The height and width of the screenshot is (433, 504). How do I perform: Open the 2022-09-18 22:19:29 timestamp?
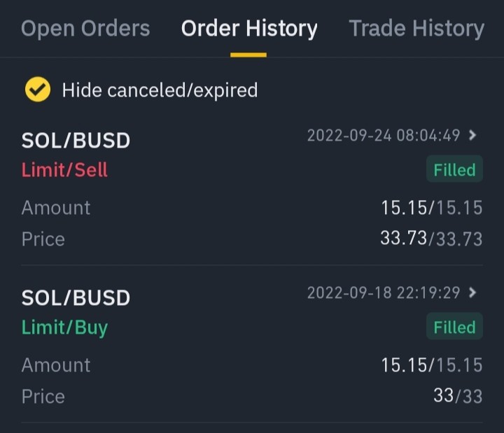(384, 292)
